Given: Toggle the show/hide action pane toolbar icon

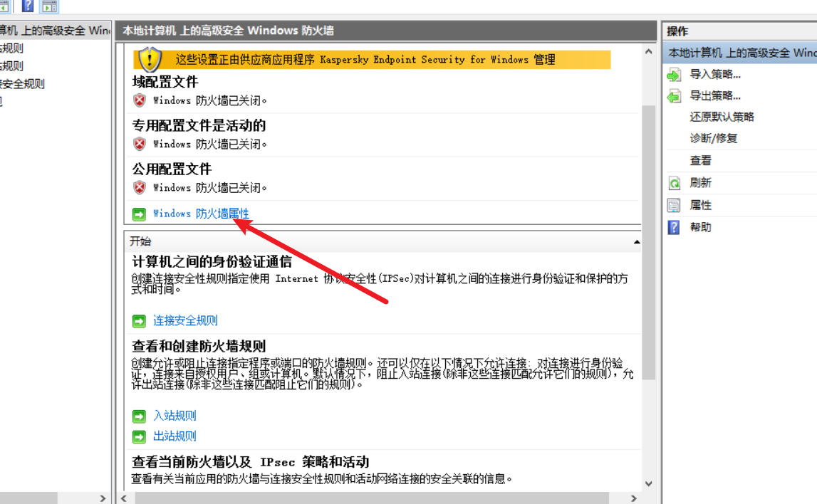Looking at the screenshot, I should click(x=49, y=6).
